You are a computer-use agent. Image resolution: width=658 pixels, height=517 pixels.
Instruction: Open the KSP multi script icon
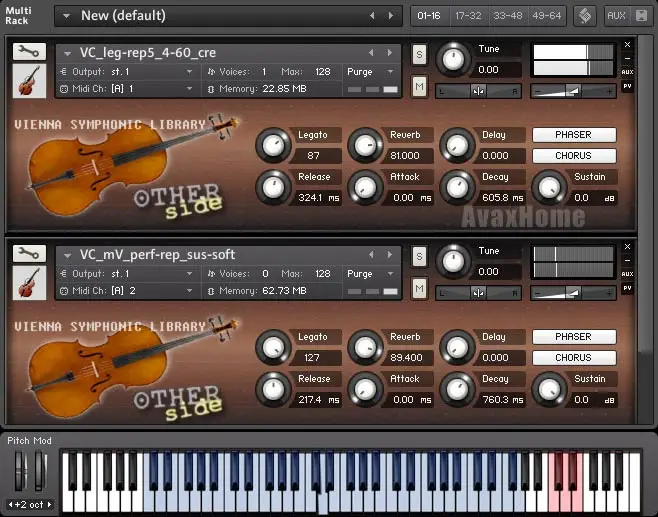click(585, 16)
